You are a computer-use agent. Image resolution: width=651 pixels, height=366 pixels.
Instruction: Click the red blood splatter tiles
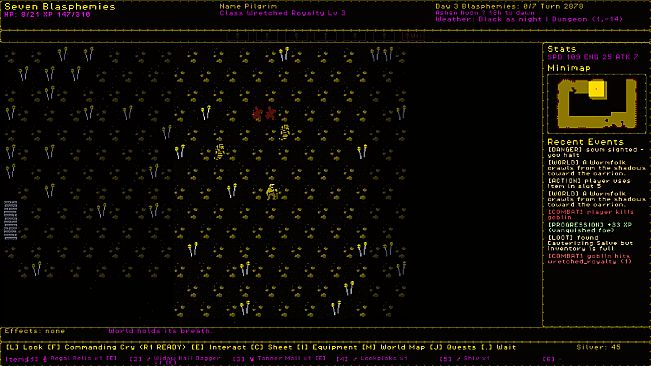(x=264, y=113)
